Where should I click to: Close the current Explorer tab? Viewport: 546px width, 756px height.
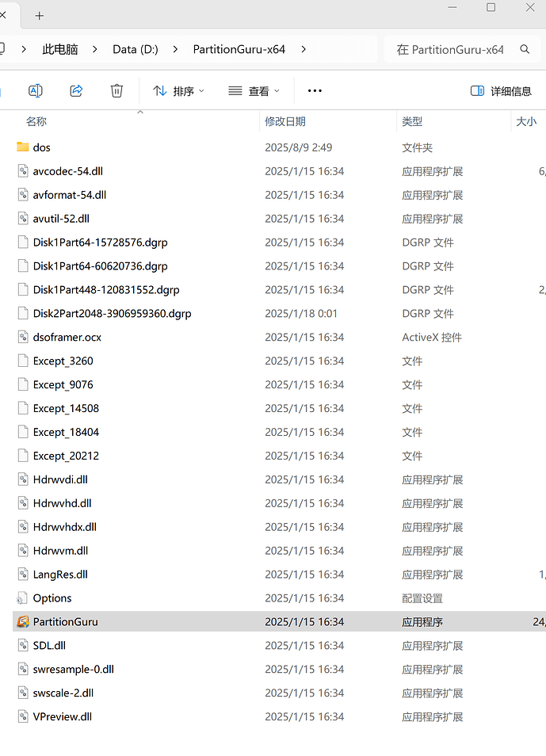[x=3, y=15]
